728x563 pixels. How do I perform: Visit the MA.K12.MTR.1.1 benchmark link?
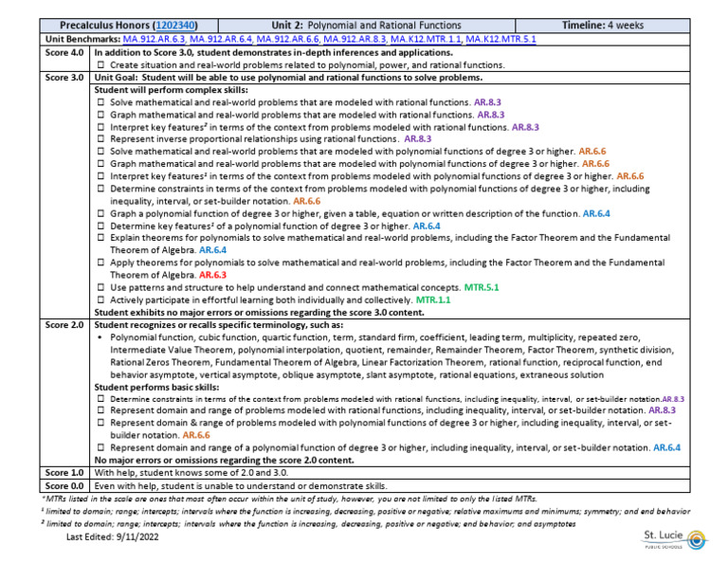pos(426,39)
